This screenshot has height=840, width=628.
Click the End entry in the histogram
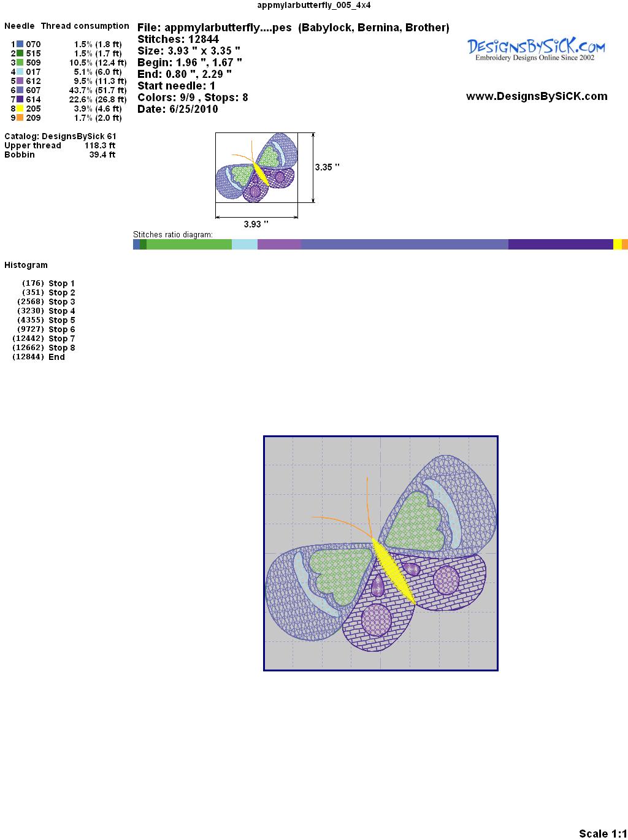pos(56,357)
